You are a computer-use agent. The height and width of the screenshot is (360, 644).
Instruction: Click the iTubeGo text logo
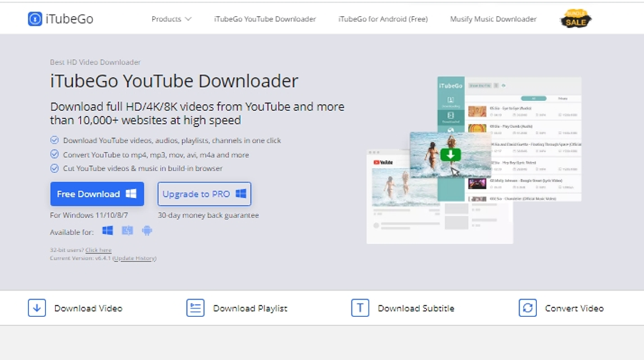(x=69, y=19)
